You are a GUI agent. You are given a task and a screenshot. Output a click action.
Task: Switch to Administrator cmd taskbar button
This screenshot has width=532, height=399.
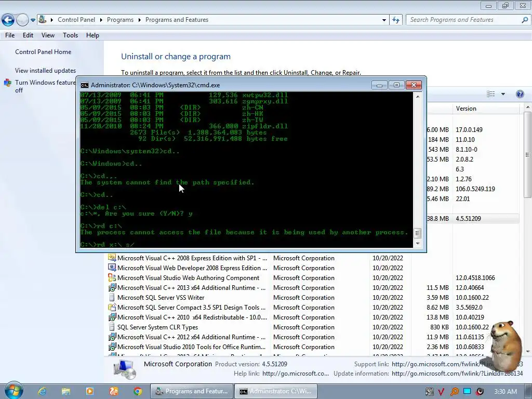(276, 391)
